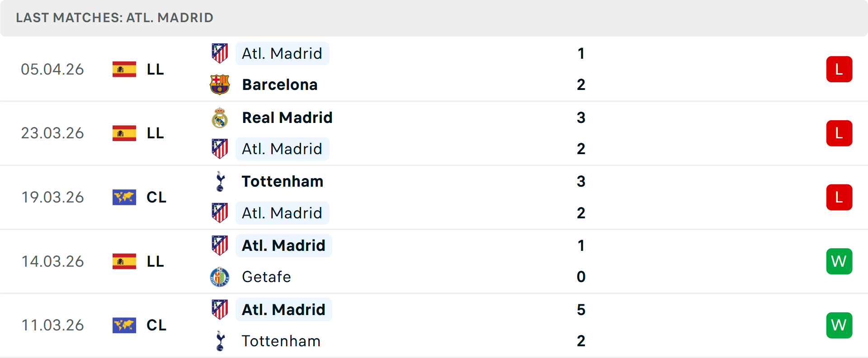This screenshot has width=868, height=358.
Task: Click the Spanish flag beside the 05.04.26 match
Action: point(124,69)
